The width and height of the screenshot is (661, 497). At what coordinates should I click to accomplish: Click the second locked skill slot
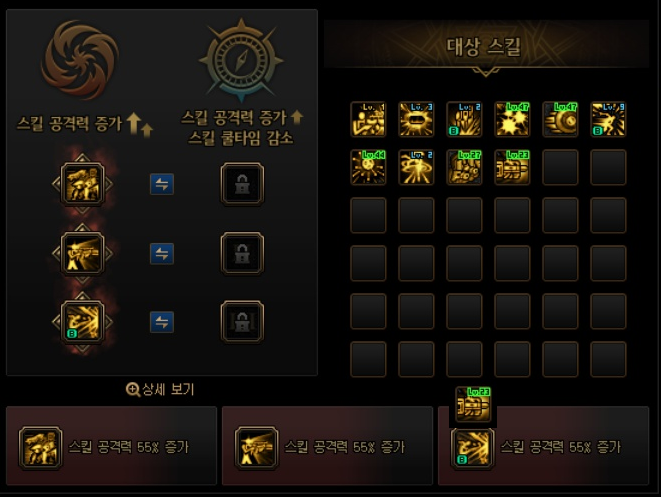242,253
